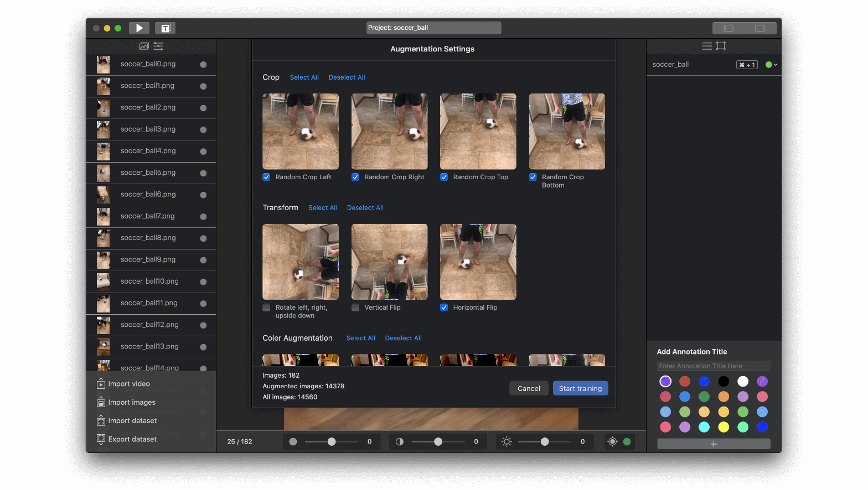Click the plus button to add annotation
Screen dimensions: 868x490
coord(714,444)
